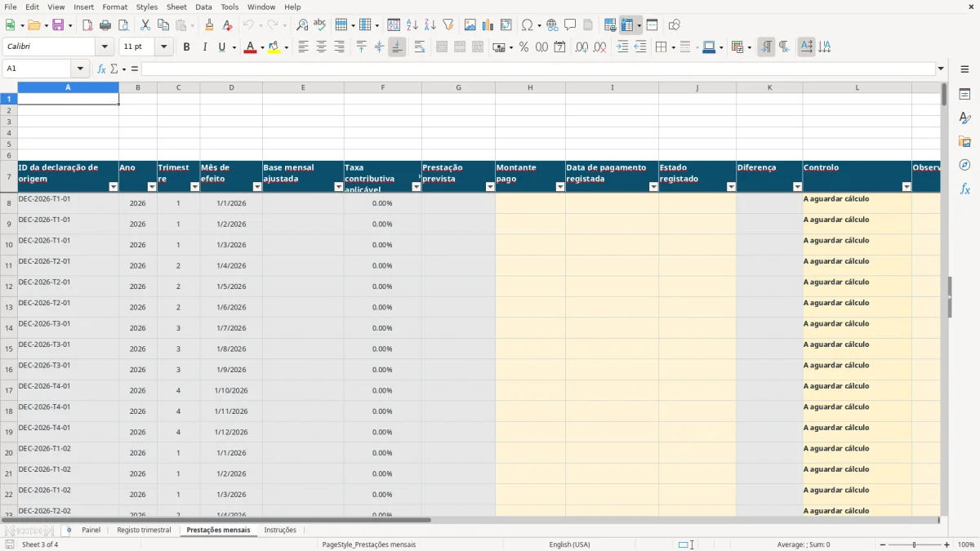Image resolution: width=980 pixels, height=551 pixels.
Task: Click the zoom slider in status bar
Action: [x=915, y=544]
